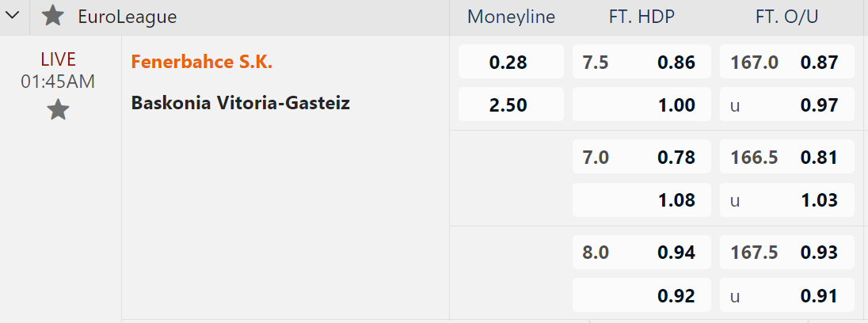Open Fenerbahce S.K. team link
This screenshot has width=868, height=323.
click(202, 62)
